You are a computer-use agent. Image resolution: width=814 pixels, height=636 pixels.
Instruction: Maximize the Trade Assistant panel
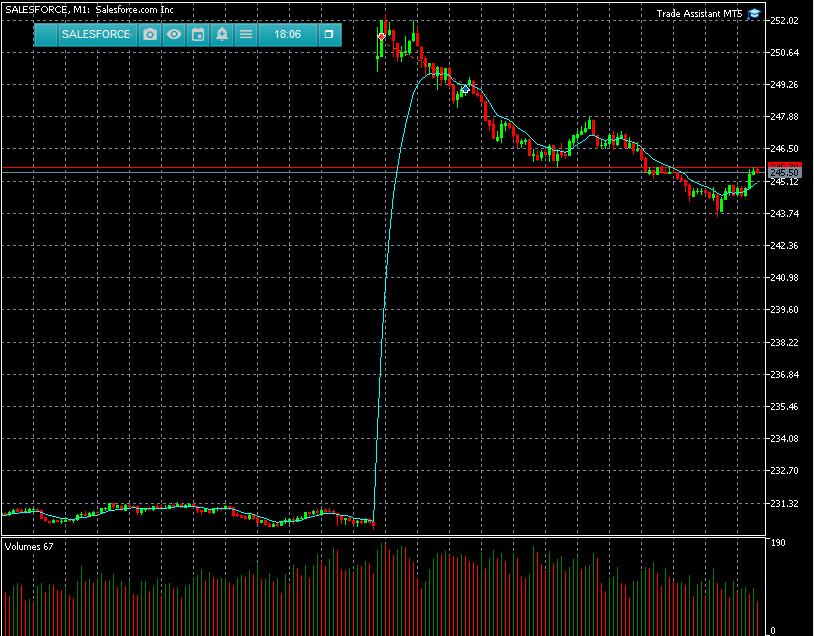point(329,34)
